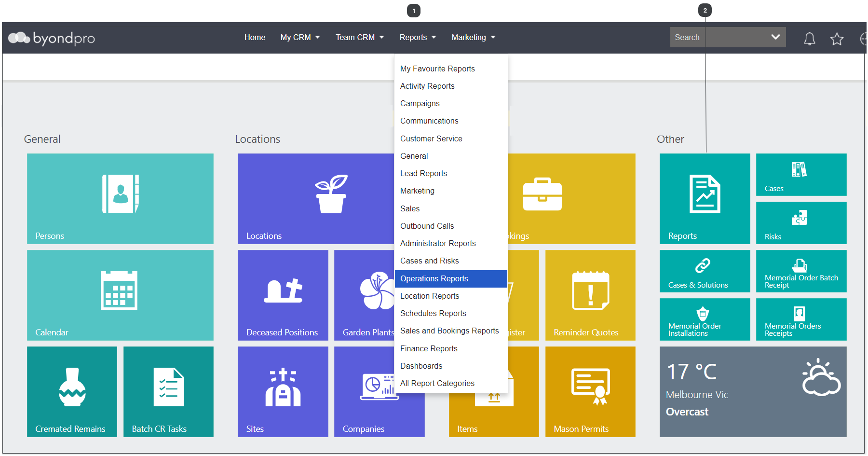Open Memorial Orders Receipts tile
The image size is (868, 456).
801,319
